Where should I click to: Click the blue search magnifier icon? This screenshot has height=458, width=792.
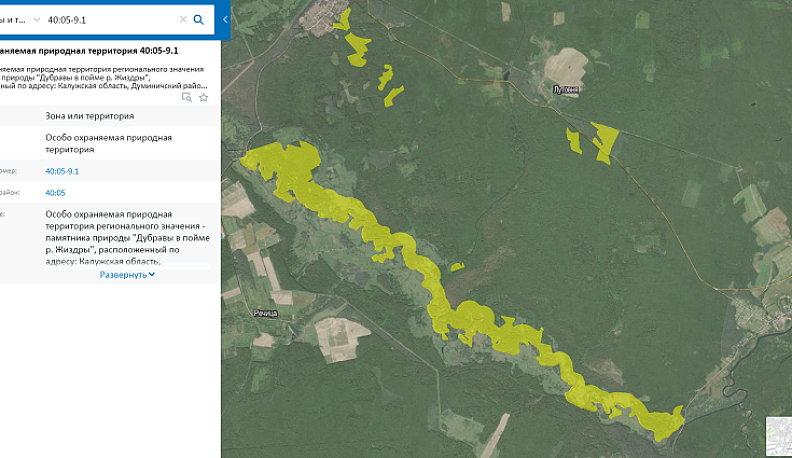(x=199, y=19)
